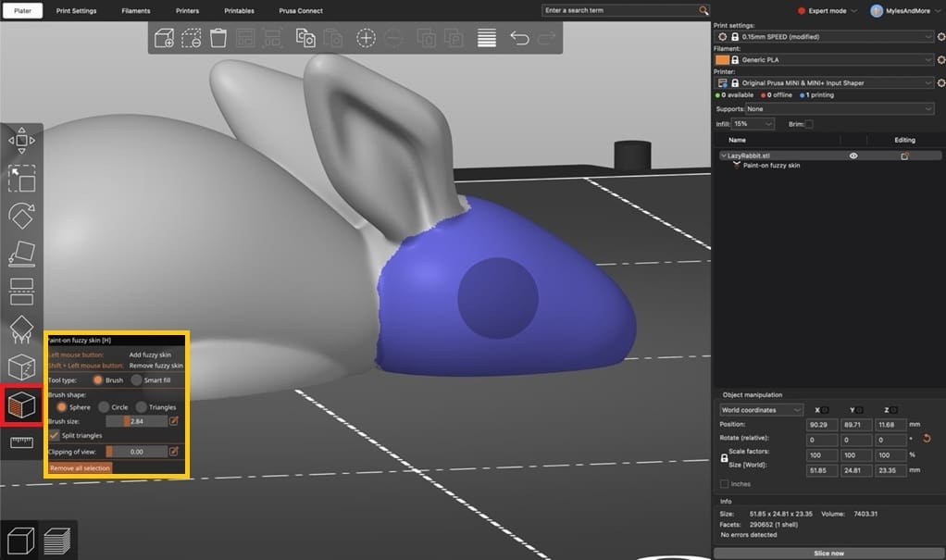The image size is (946, 560).
Task: Click the Add object toolbar icon
Action: point(164,38)
